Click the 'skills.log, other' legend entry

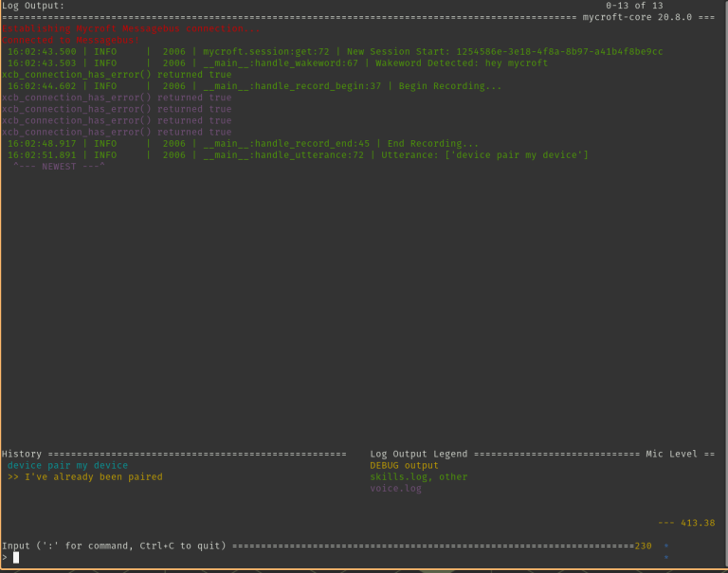(418, 477)
